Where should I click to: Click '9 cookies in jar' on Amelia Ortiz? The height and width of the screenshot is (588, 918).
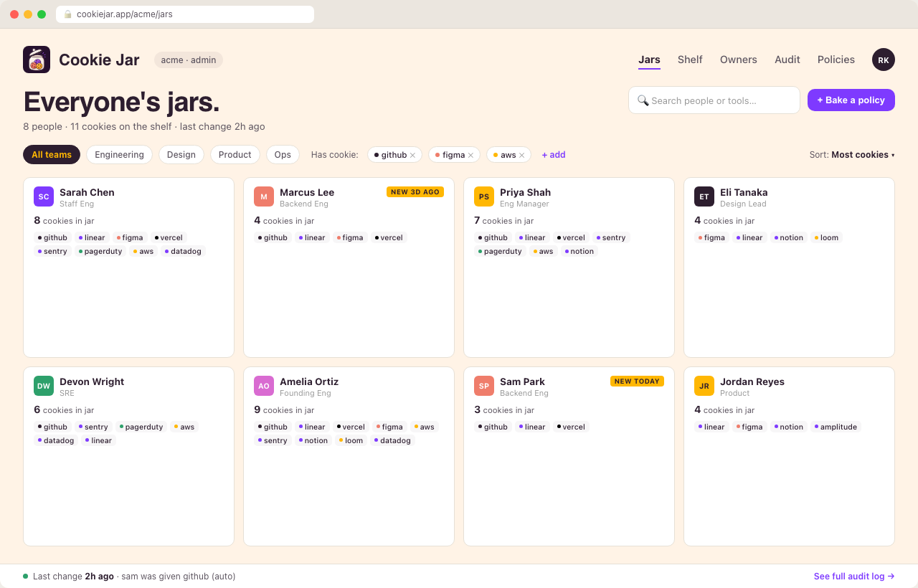pos(284,410)
